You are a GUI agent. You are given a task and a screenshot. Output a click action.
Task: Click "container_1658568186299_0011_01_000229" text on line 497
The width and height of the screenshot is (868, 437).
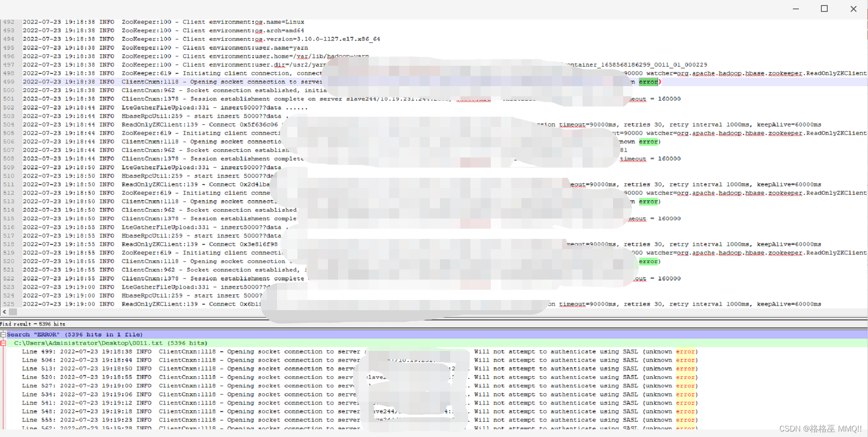point(635,65)
